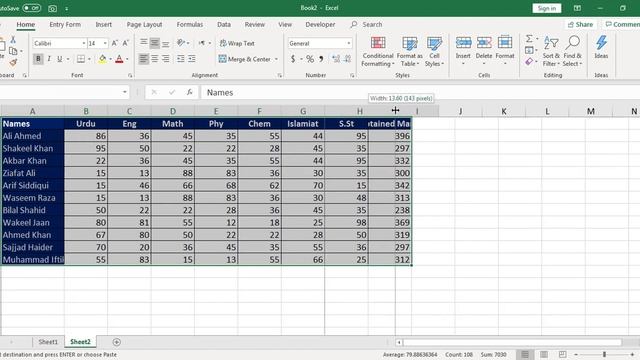Image resolution: width=640 pixels, height=360 pixels.
Task: Open Find & Select menu
Action: click(x=572, y=51)
